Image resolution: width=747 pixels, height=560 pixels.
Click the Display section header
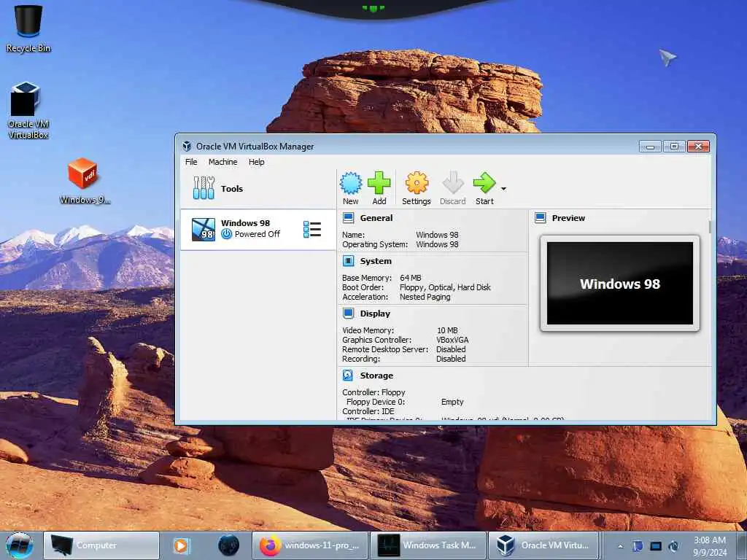tap(375, 314)
